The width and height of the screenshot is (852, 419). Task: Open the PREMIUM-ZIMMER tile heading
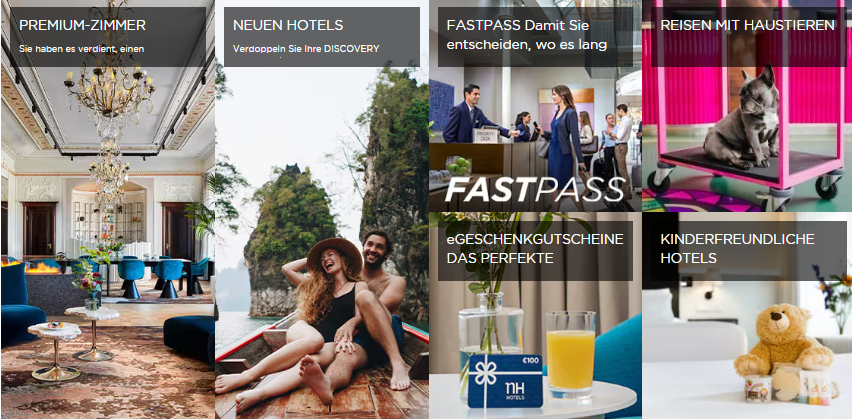[x=82, y=25]
